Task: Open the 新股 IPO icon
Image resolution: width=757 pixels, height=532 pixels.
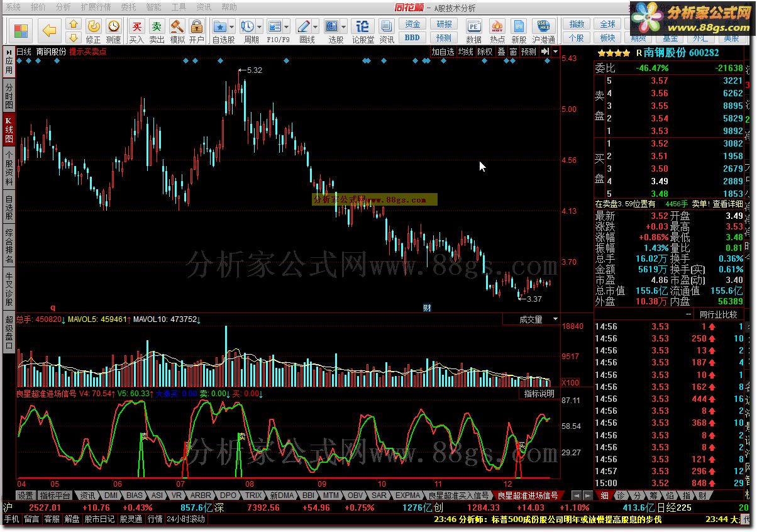Action: [x=519, y=31]
